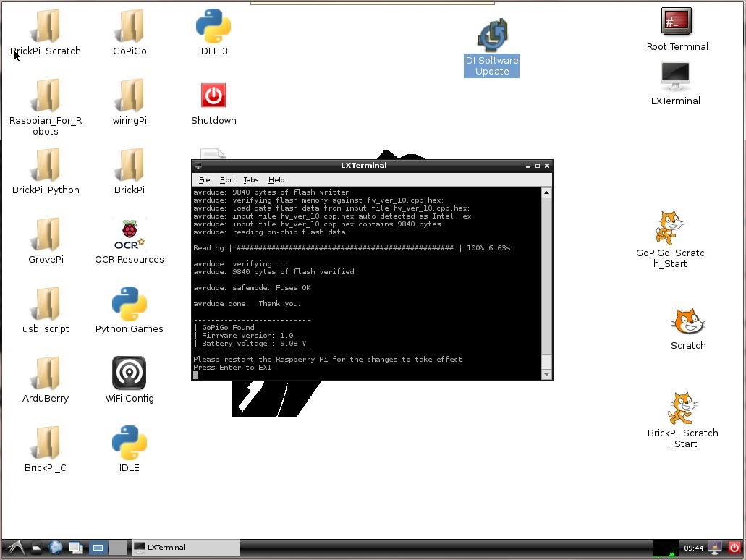This screenshot has width=746, height=560.
Task: Click 'Firmware version: 1.0' text in terminal
Action: click(247, 336)
